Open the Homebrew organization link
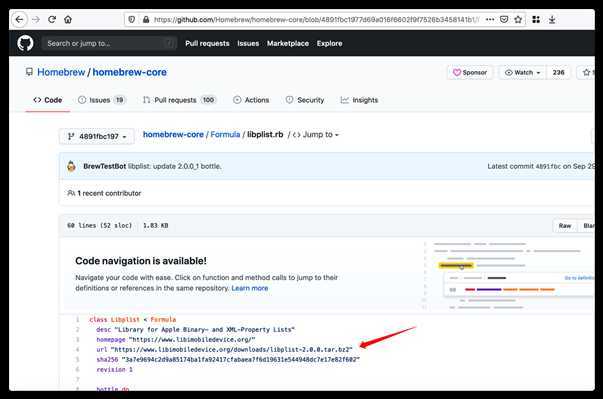Viewport: 603px width, 399px height. (61, 72)
